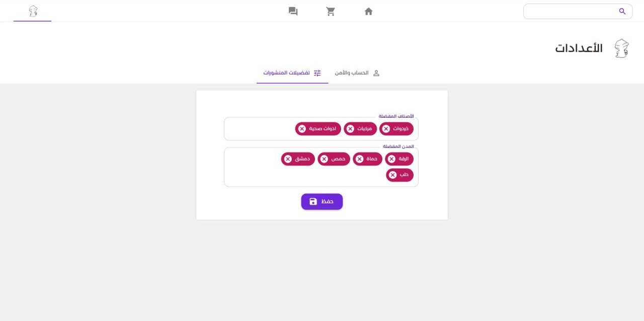Select the تفضيلات المنشورات tab
The width and height of the screenshot is (644, 321).
coord(292,73)
